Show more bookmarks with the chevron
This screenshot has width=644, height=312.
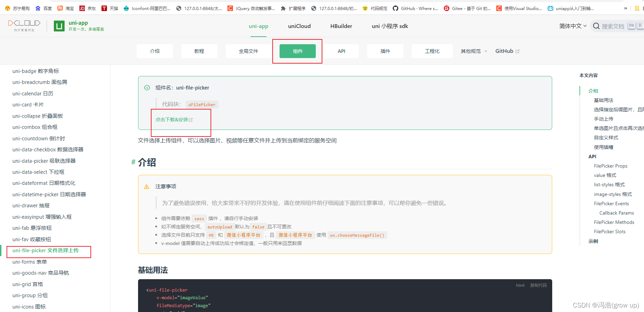[x=626, y=8]
